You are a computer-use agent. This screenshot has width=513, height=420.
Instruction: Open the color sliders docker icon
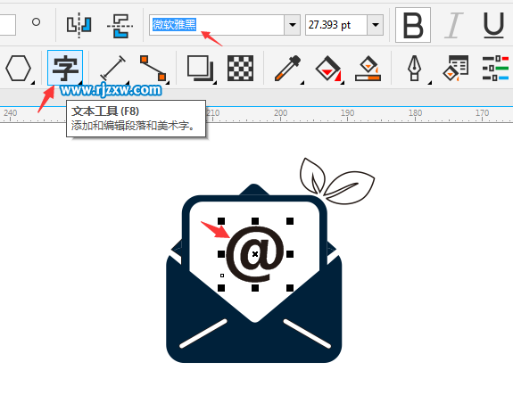point(495,68)
